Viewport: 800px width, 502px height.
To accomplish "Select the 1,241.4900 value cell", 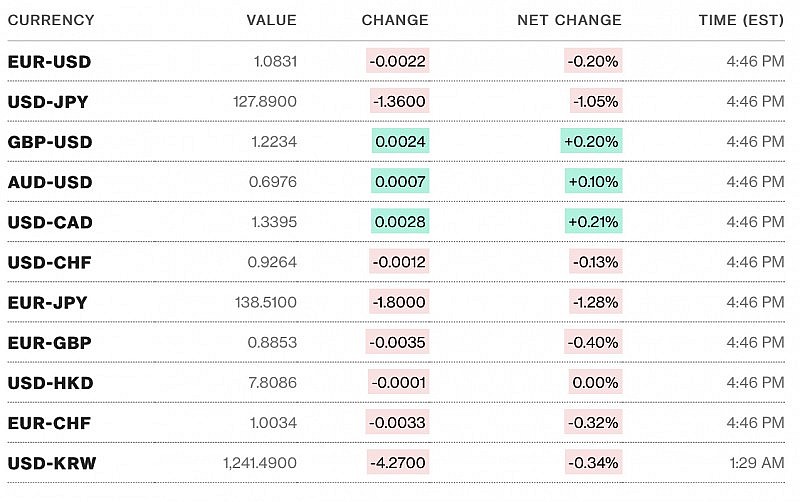I will (260, 463).
